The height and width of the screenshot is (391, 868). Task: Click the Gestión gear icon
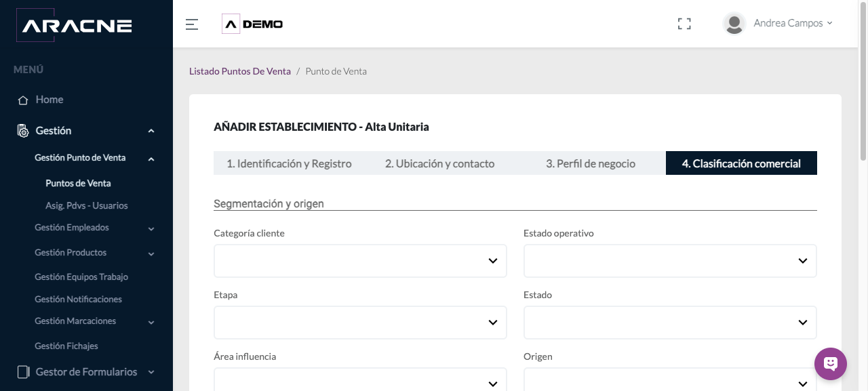point(23,131)
